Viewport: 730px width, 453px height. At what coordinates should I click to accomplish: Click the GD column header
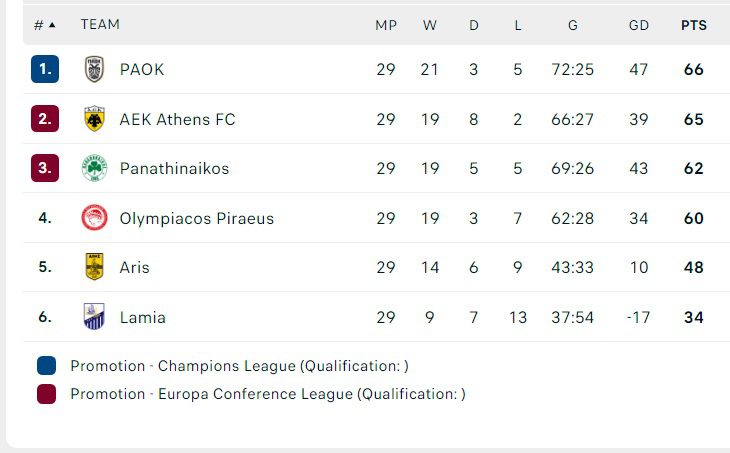coord(638,25)
